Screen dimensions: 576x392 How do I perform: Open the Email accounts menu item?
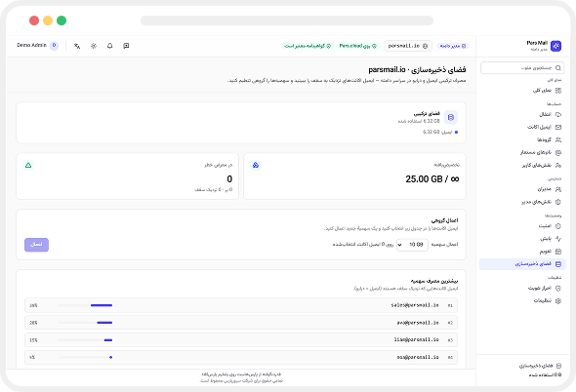522,128
